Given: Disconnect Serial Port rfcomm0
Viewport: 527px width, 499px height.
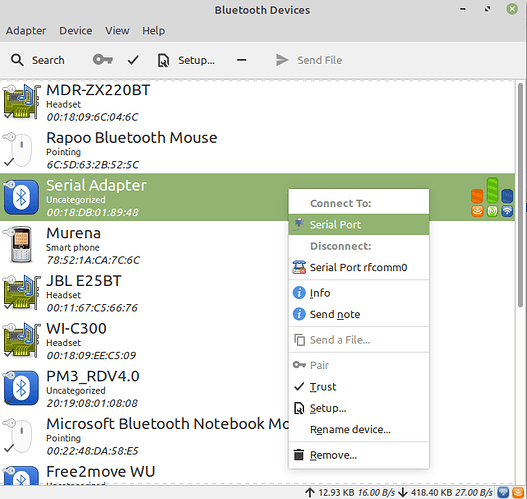Looking at the screenshot, I should click(x=359, y=267).
